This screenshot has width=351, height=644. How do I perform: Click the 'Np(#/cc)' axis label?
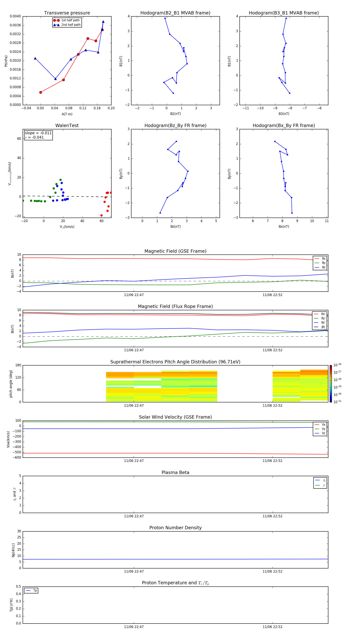coord(13,550)
